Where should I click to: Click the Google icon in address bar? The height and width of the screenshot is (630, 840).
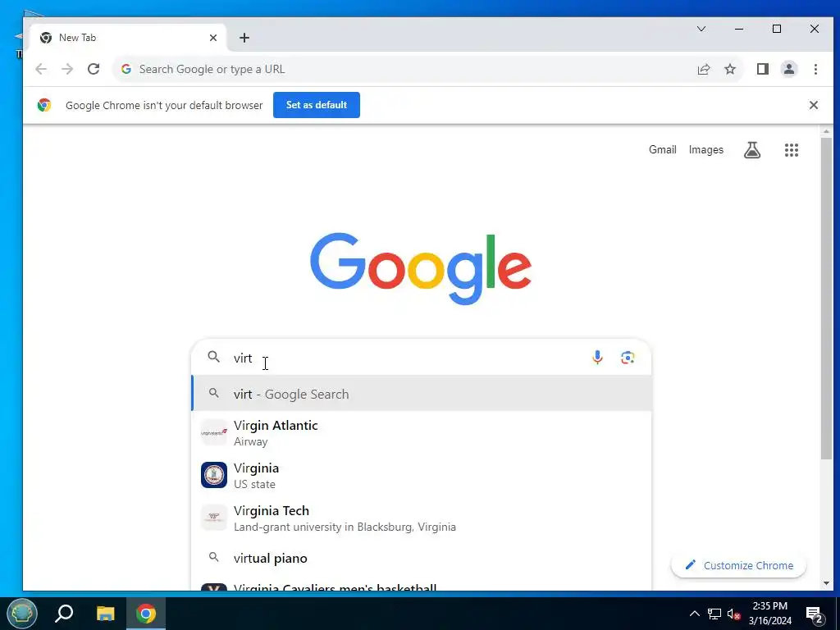126,69
